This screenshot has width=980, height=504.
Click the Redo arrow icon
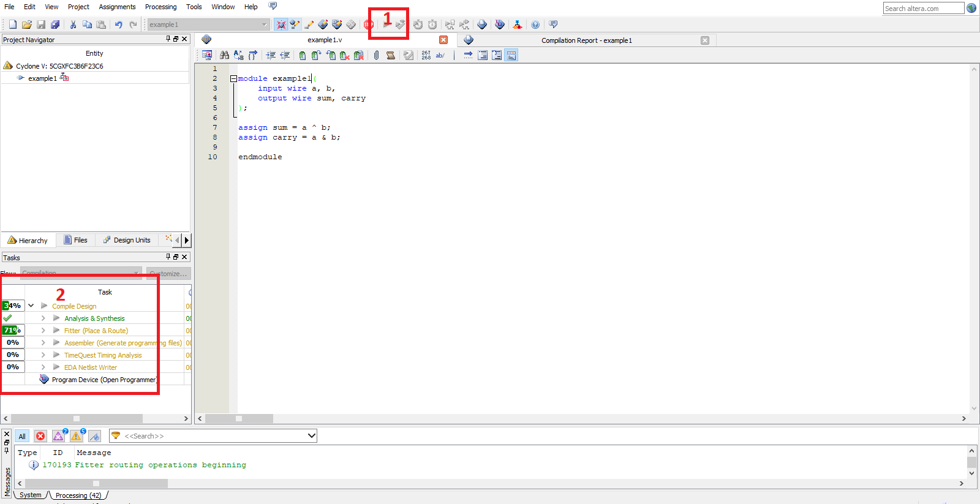[x=133, y=24]
